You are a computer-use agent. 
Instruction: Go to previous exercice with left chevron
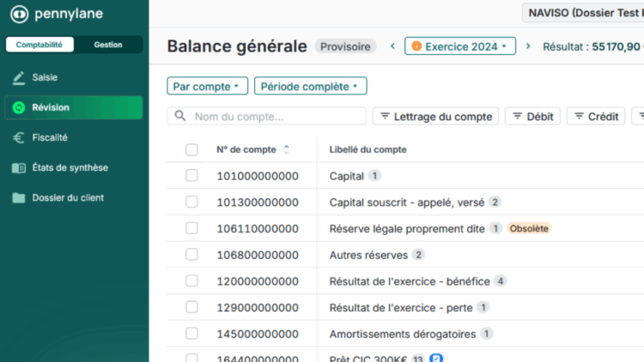pos(392,46)
